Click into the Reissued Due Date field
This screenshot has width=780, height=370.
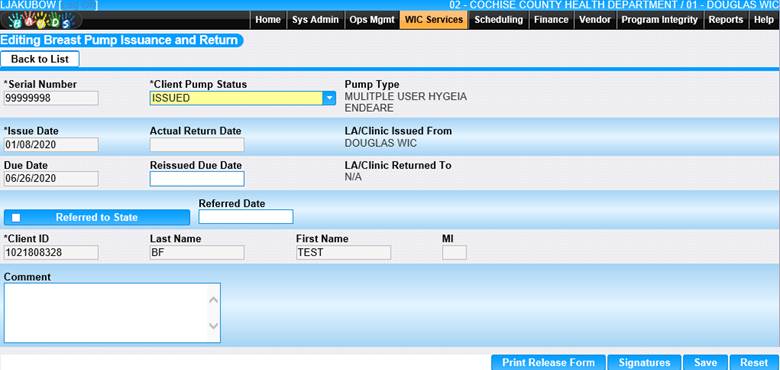coord(197,179)
